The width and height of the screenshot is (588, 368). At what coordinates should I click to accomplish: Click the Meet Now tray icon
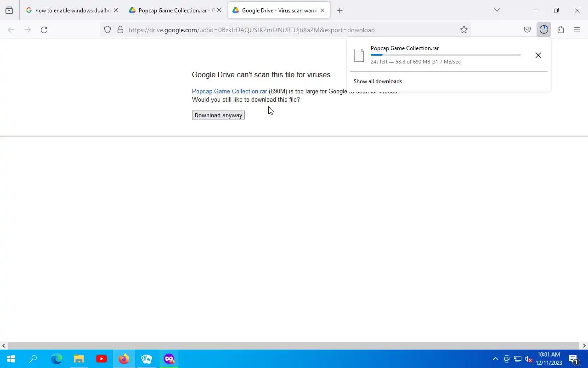click(507, 359)
